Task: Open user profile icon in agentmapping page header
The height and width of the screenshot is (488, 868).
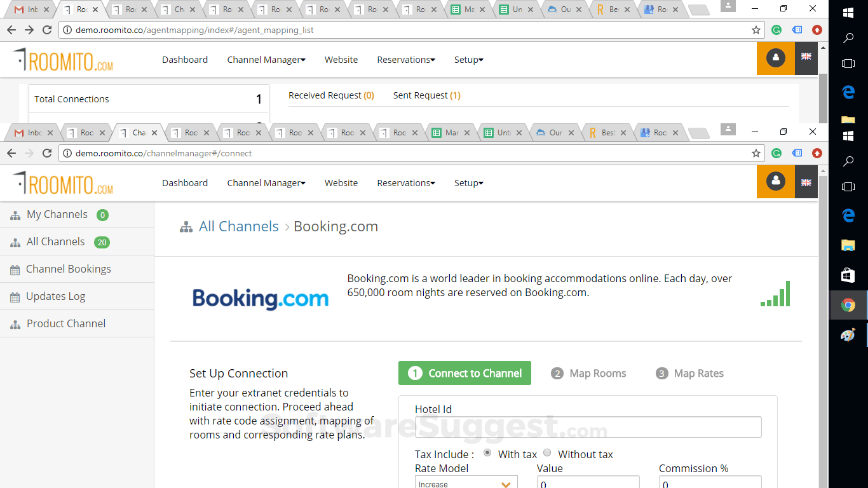Action: [x=776, y=58]
